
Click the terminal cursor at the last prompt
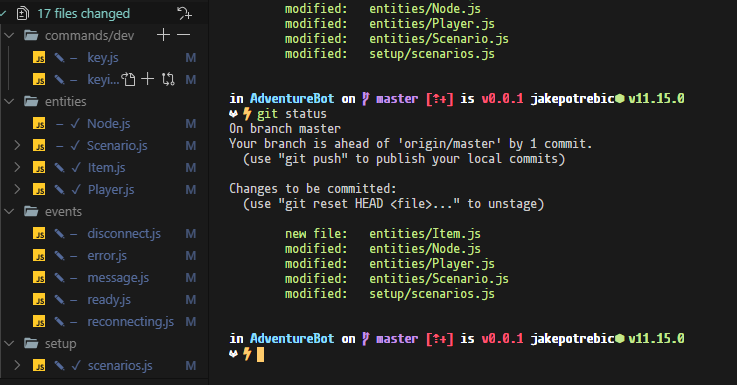coord(260,354)
